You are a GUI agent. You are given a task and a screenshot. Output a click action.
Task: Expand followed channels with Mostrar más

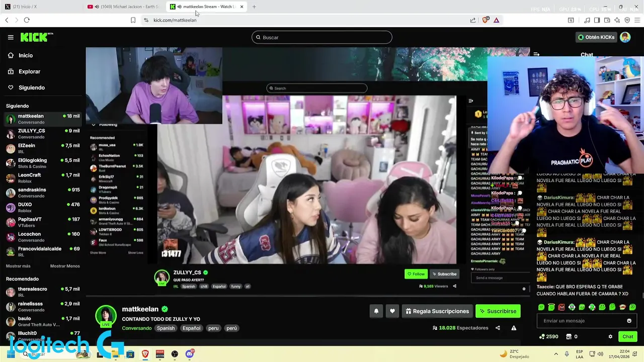18,266
